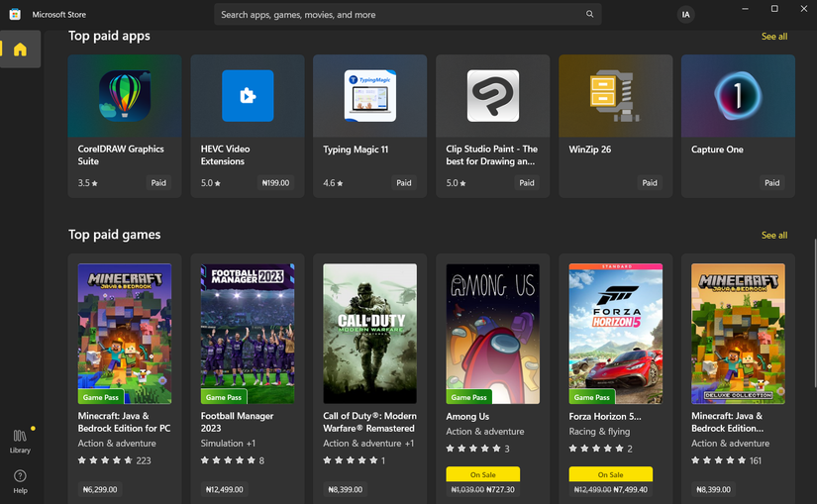The width and height of the screenshot is (817, 504).
Task: Open the Home sidebar icon
Action: click(20, 50)
